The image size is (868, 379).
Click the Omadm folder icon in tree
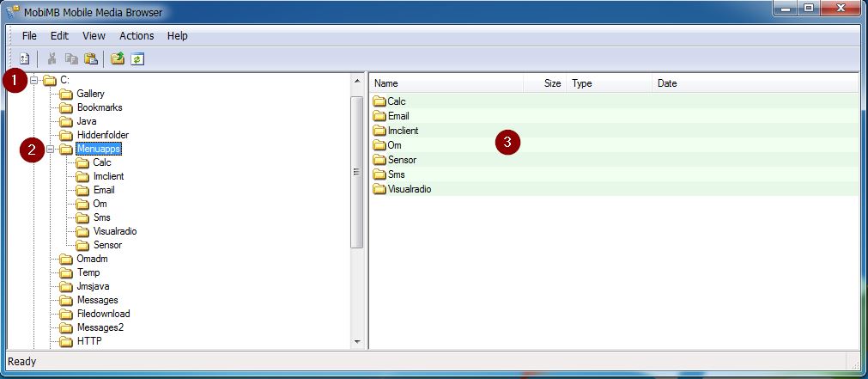coord(66,259)
